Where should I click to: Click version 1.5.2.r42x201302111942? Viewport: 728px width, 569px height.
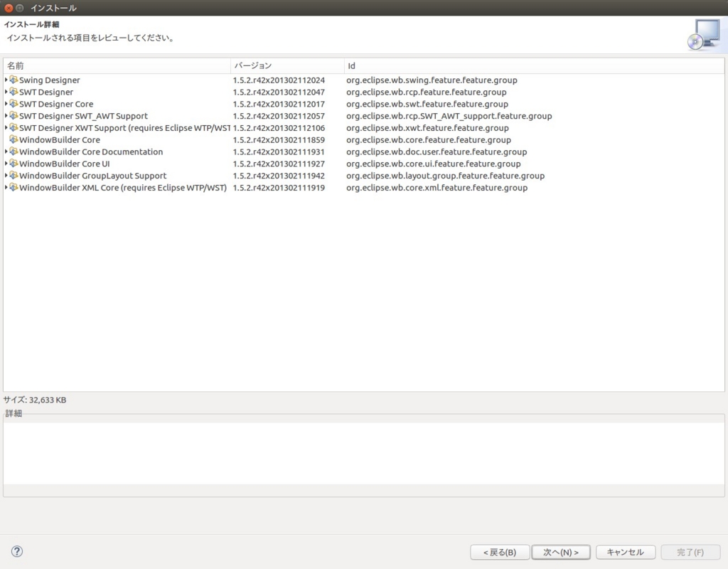pos(279,176)
